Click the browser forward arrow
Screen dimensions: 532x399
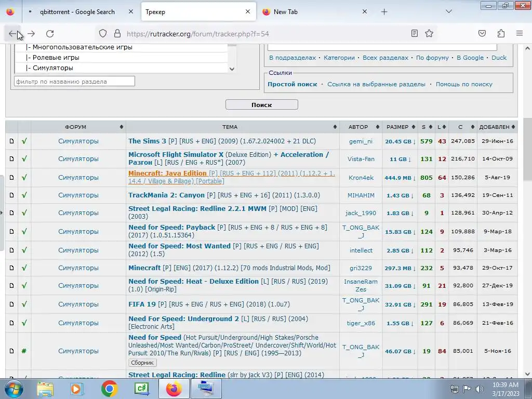tap(31, 34)
